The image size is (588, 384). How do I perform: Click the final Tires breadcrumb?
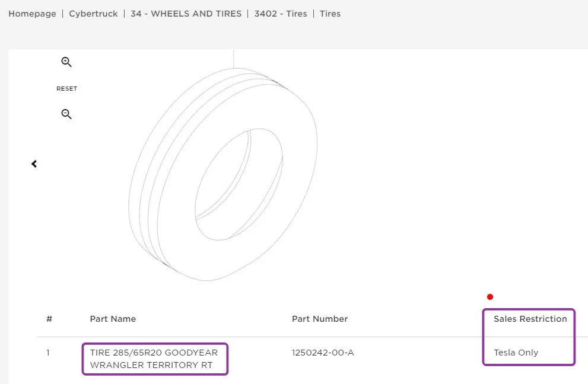(330, 14)
